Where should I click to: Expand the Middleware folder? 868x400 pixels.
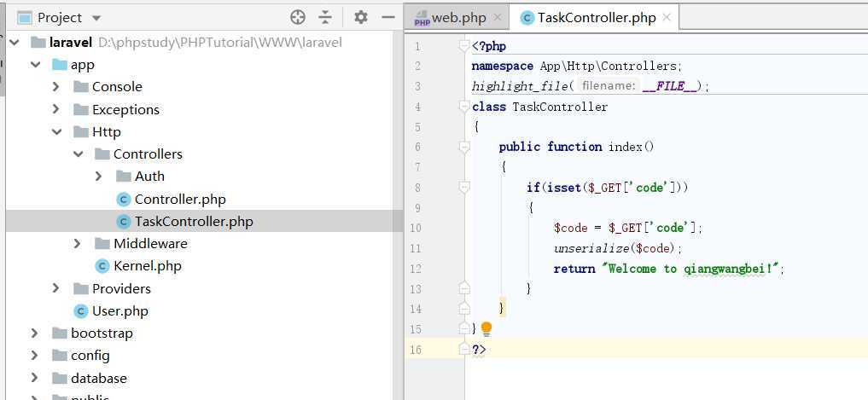78,243
